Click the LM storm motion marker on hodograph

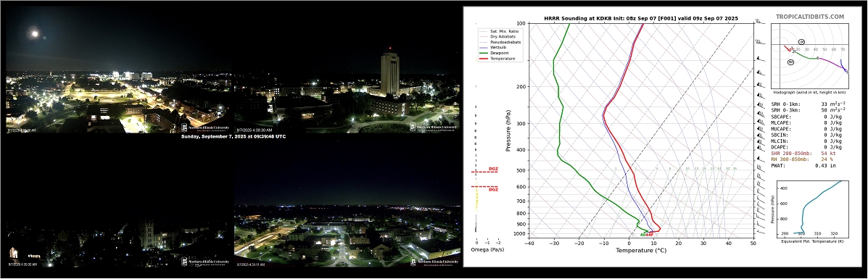801,42
